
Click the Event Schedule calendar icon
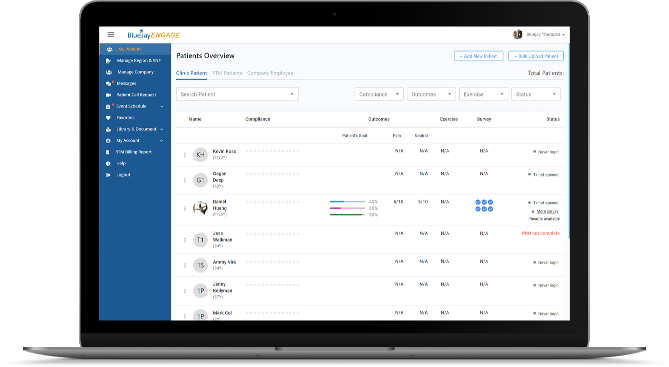click(x=108, y=107)
